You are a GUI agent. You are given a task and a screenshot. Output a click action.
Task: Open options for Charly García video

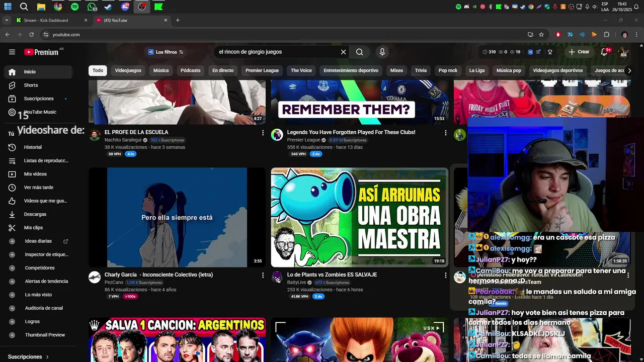tap(263, 275)
